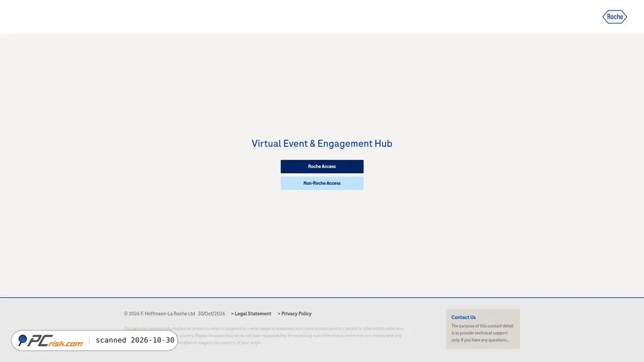Choose the Non-Roche Access button
Screen dimensions: 644x362
coord(321,183)
